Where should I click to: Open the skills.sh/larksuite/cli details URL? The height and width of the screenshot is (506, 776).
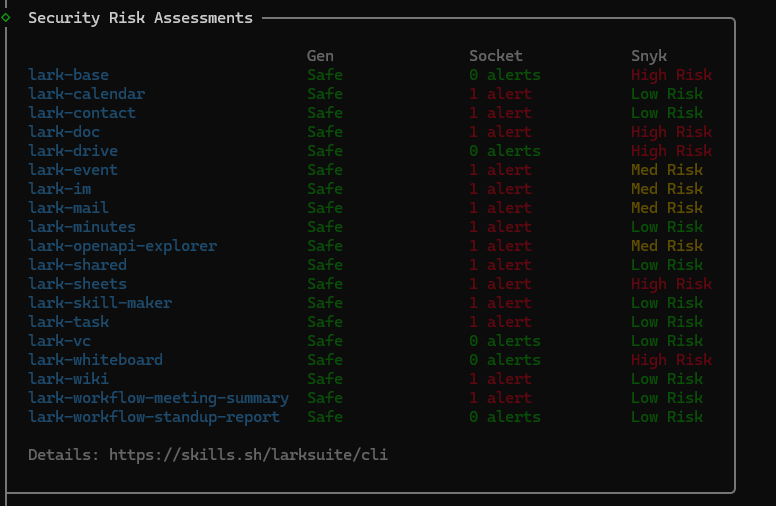point(248,455)
